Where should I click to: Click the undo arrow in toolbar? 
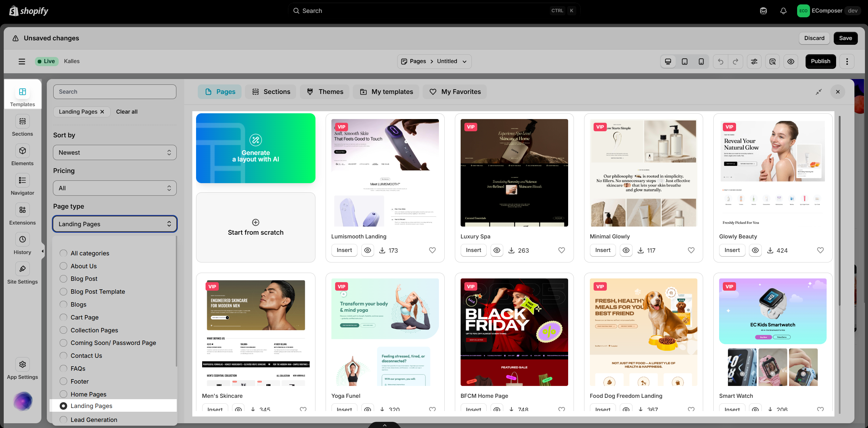tap(720, 61)
